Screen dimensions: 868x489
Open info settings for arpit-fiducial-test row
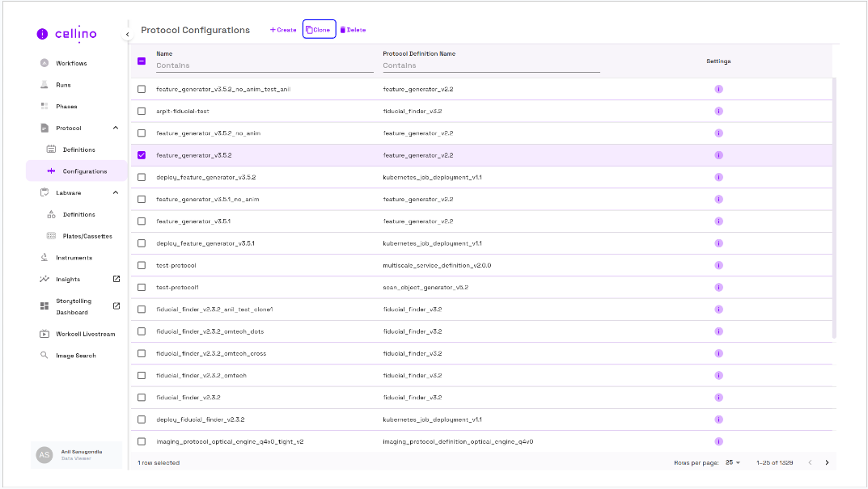tap(718, 112)
